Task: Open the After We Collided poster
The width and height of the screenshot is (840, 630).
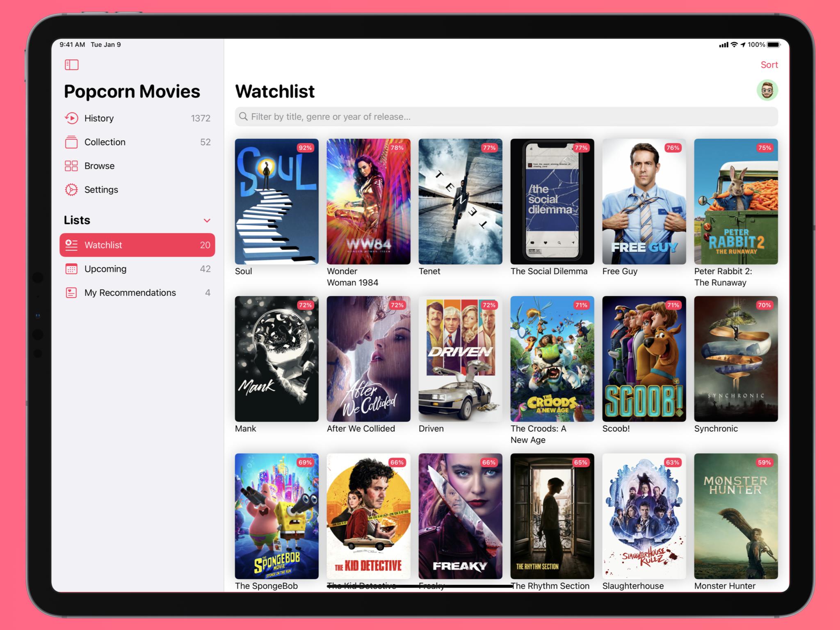Action: pyautogui.click(x=368, y=359)
